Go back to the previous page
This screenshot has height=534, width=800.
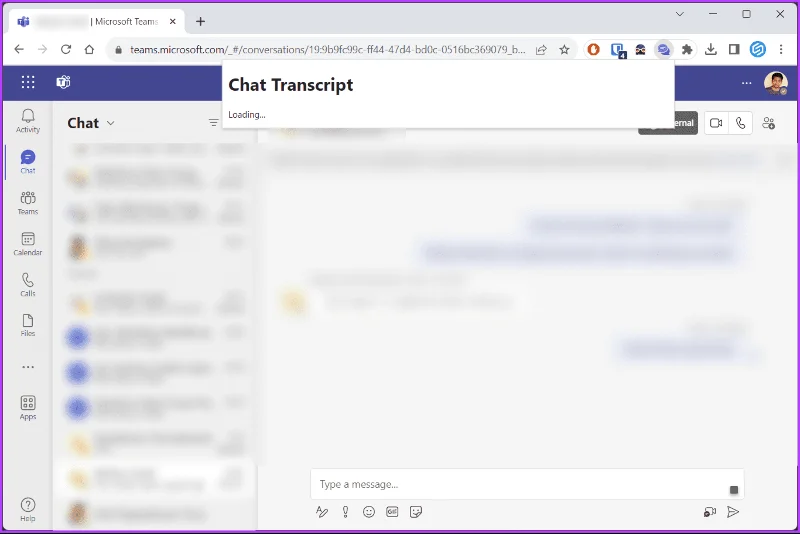(19, 49)
